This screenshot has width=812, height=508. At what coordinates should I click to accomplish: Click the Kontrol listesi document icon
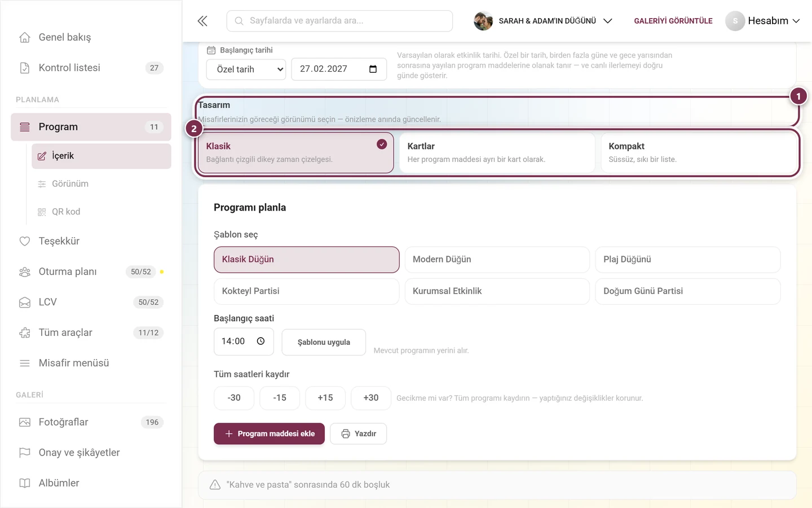(x=25, y=68)
